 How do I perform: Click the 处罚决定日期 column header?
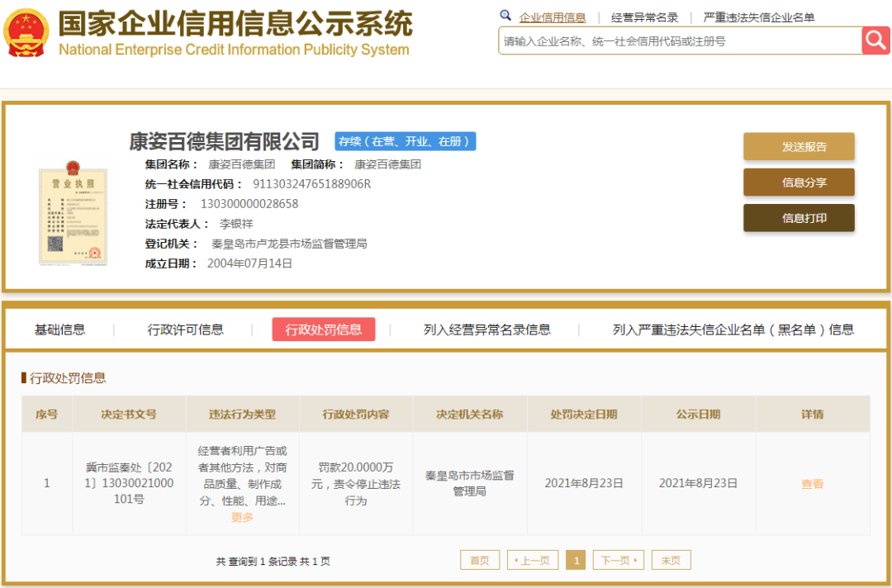584,414
